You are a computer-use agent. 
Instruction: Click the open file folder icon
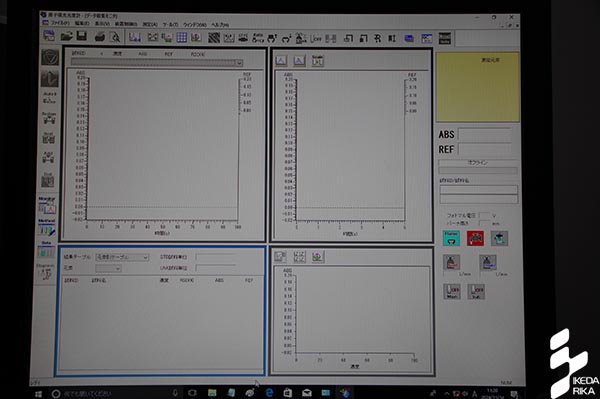pyautogui.click(x=66, y=36)
